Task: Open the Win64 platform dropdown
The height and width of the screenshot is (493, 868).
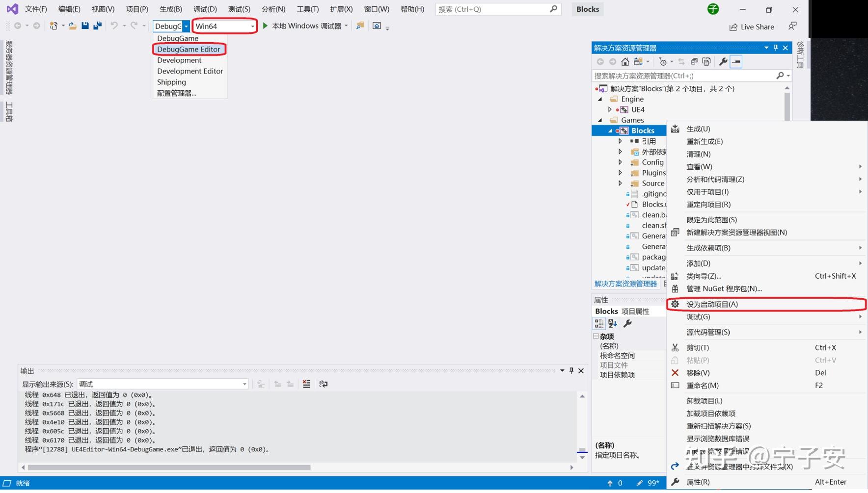Action: pyautogui.click(x=252, y=26)
